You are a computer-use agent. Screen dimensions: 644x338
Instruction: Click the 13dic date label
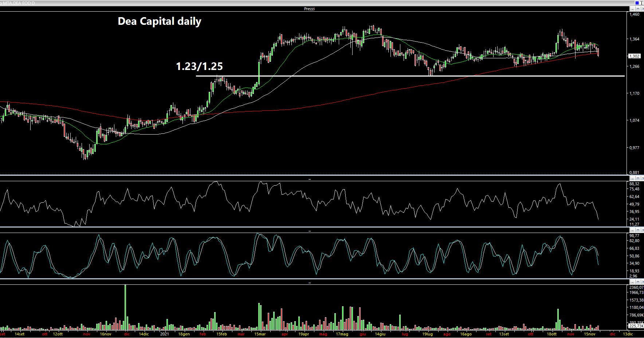(628, 334)
